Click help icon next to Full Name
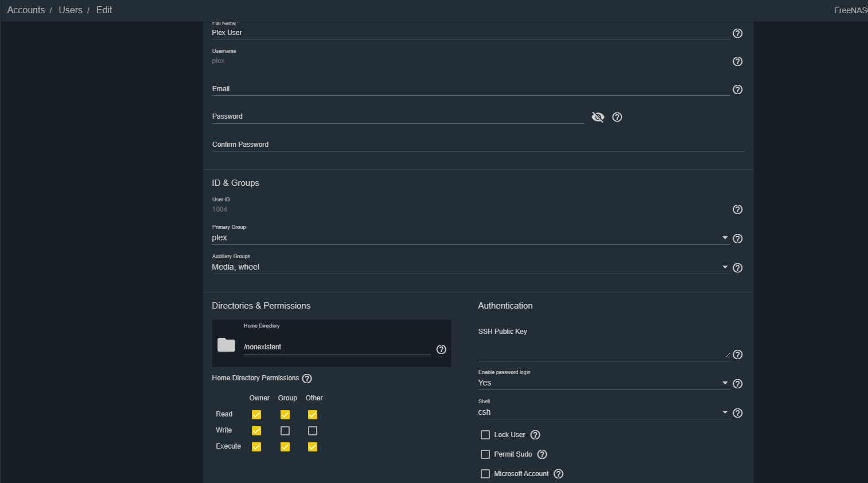The width and height of the screenshot is (868, 483). pyautogui.click(x=738, y=33)
